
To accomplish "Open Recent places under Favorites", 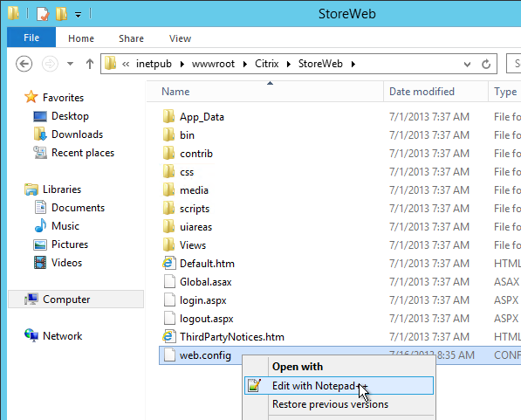I will coord(83,153).
